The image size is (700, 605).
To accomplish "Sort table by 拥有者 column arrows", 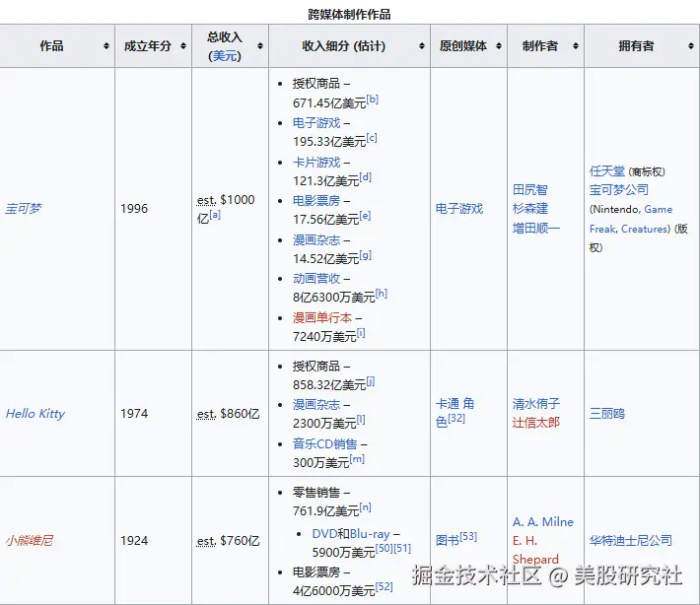I will [x=691, y=46].
